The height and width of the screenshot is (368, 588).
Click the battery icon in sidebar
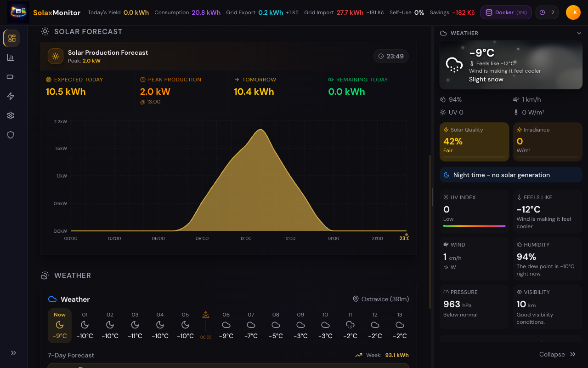(11, 77)
